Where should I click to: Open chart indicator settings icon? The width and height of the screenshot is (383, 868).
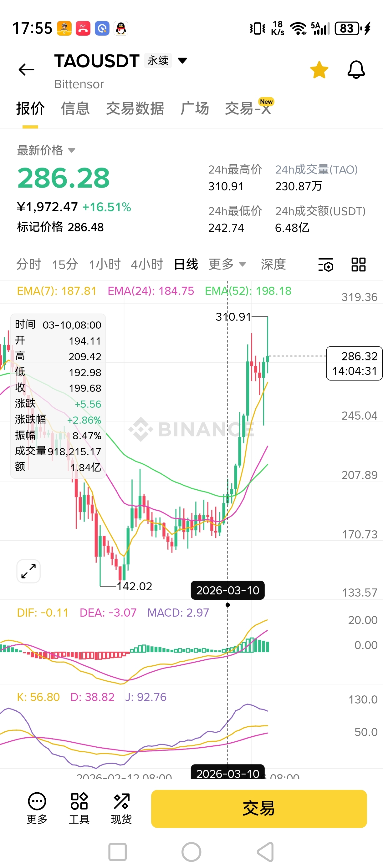coord(326,265)
